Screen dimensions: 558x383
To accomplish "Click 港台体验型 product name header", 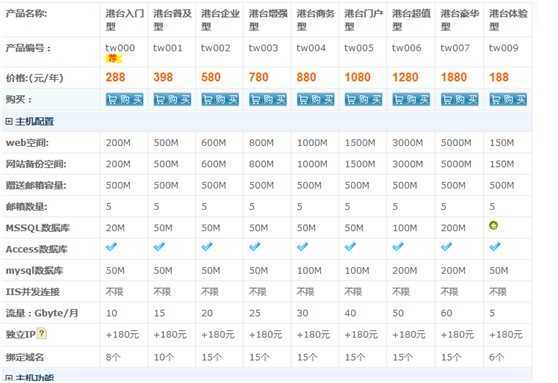I will point(508,20).
